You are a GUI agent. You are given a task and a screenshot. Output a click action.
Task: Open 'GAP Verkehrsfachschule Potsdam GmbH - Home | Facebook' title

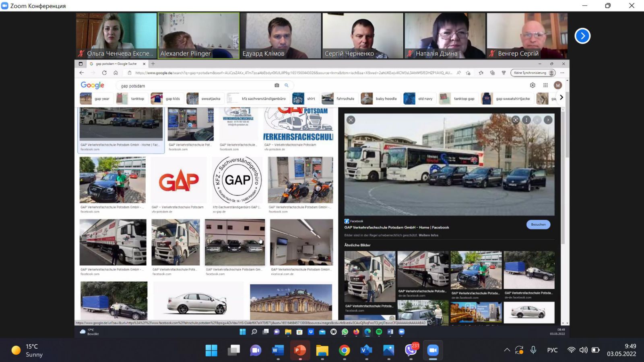396,227
